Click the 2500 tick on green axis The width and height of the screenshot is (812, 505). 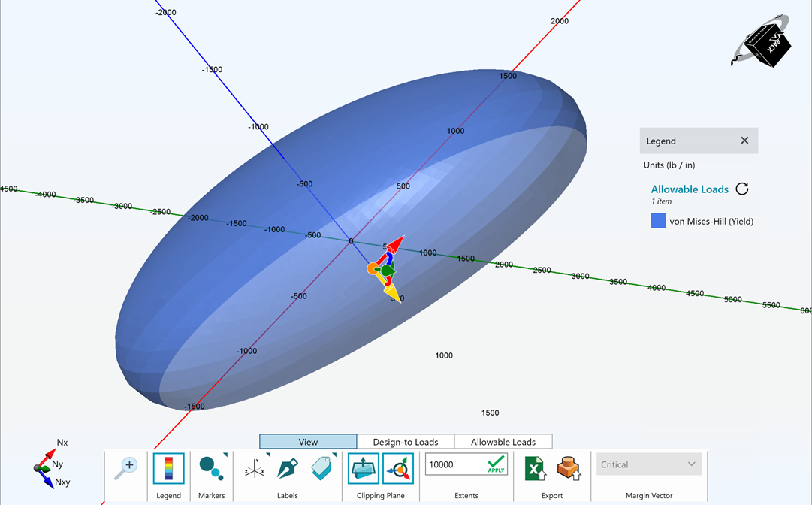[542, 270]
